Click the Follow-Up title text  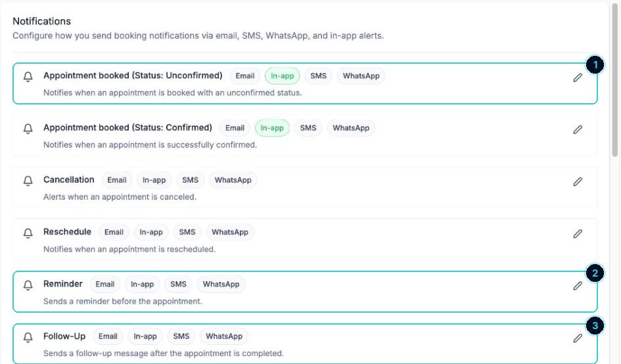click(64, 336)
